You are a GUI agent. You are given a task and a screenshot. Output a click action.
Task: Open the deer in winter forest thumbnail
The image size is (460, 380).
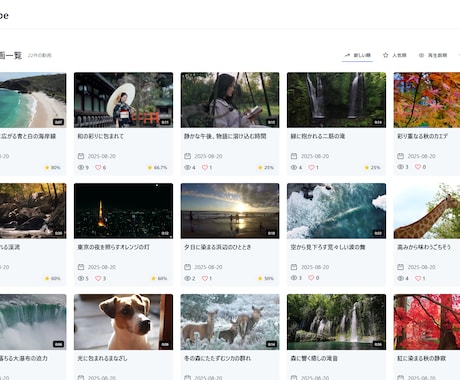(x=230, y=322)
